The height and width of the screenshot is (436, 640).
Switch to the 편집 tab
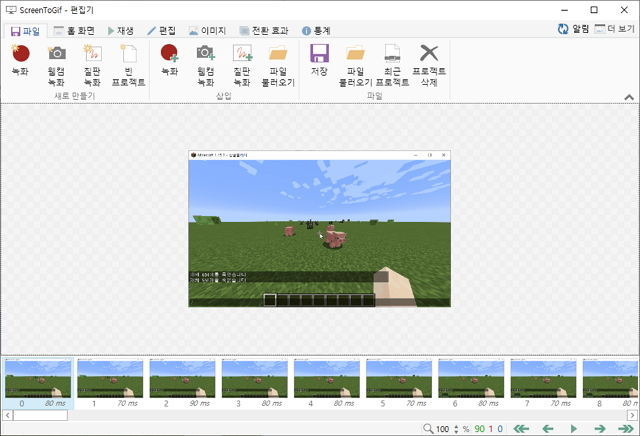[x=162, y=31]
